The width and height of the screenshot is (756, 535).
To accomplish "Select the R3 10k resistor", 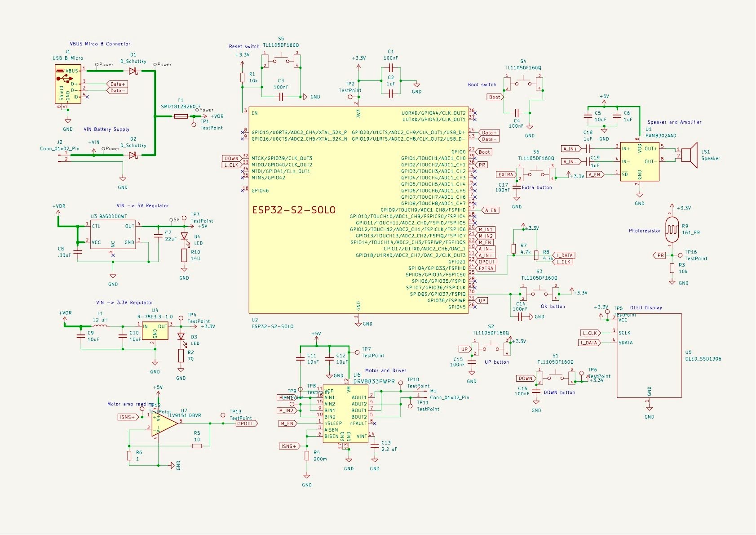I will point(672,268).
